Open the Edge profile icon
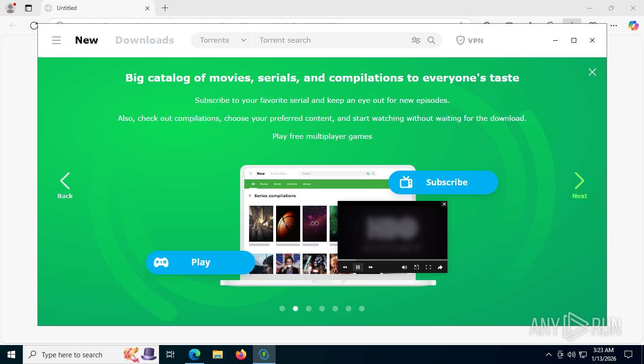Image resolution: width=644 pixels, height=364 pixels. [x=10, y=8]
